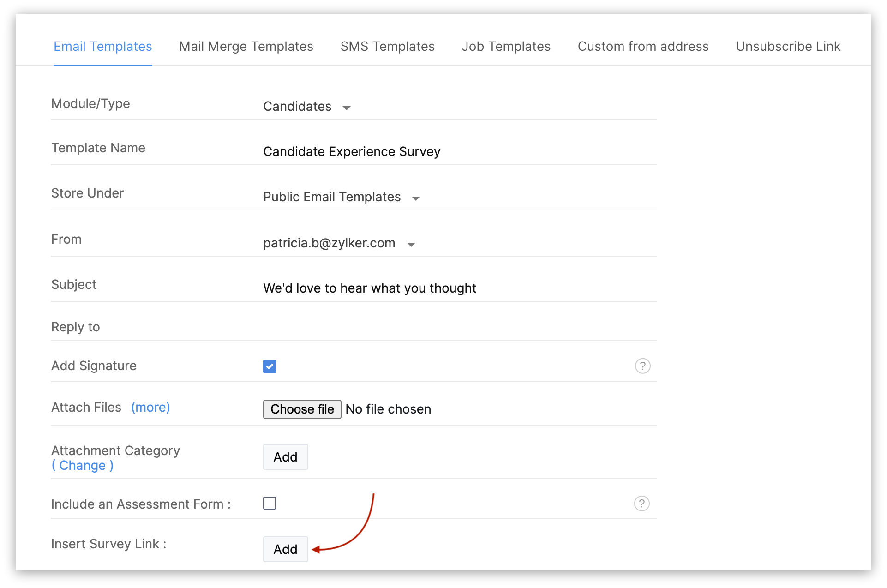Open the From address dropdown

[339, 243]
